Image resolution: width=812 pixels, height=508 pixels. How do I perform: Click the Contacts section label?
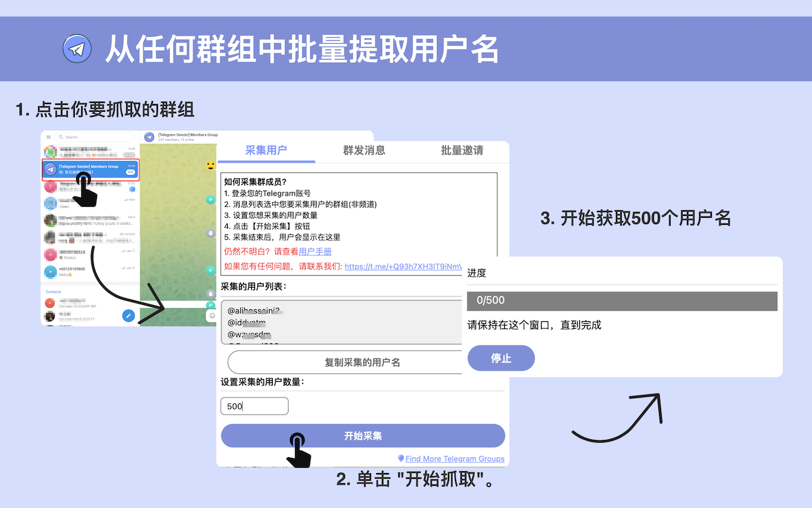point(53,291)
